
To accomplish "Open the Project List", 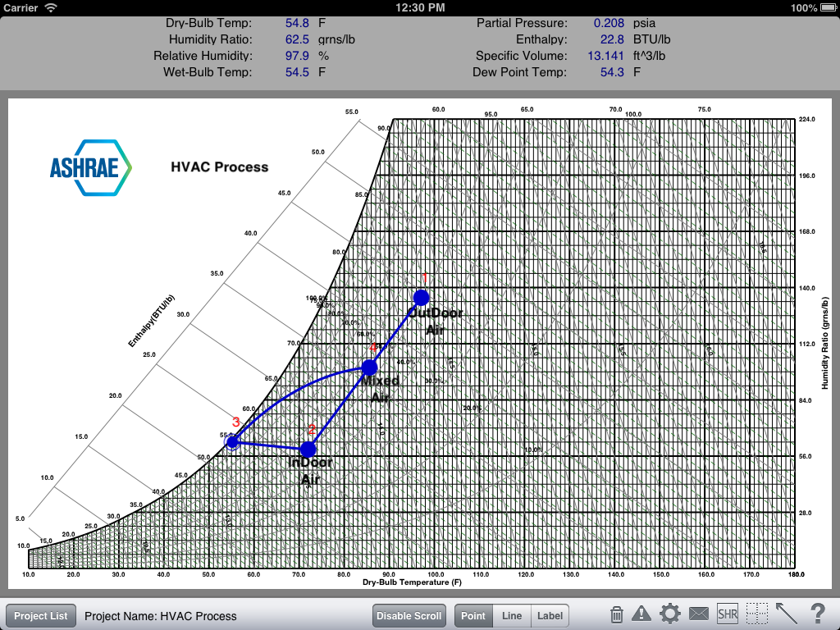I will tap(41, 615).
